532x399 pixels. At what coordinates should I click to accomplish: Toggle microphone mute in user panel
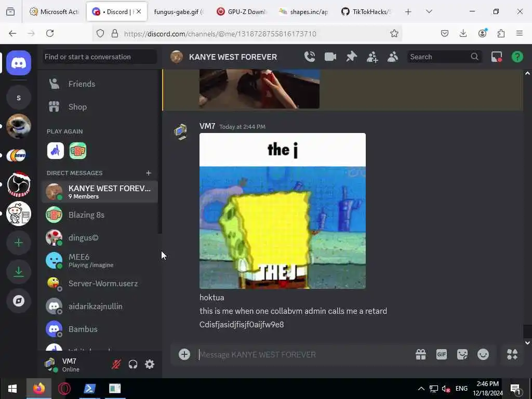click(116, 364)
